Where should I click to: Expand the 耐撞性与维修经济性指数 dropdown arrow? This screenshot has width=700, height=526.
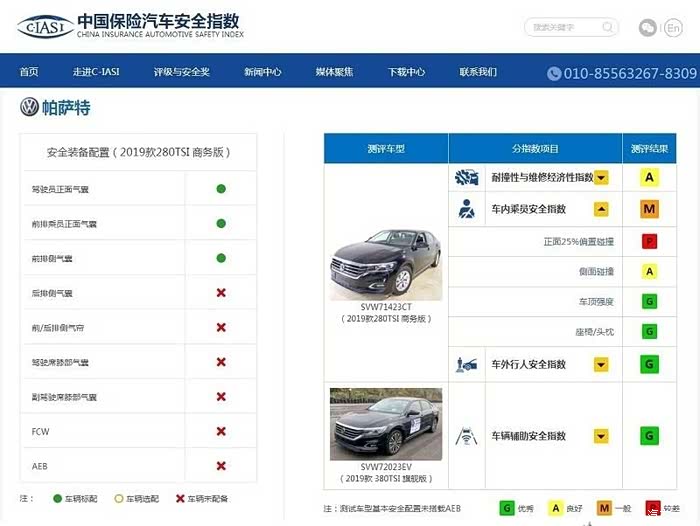point(602,178)
